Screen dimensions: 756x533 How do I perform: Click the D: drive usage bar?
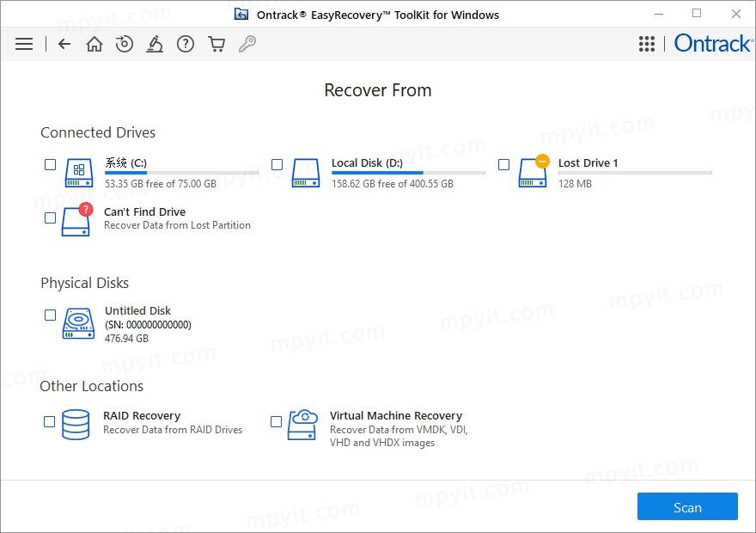(408, 173)
